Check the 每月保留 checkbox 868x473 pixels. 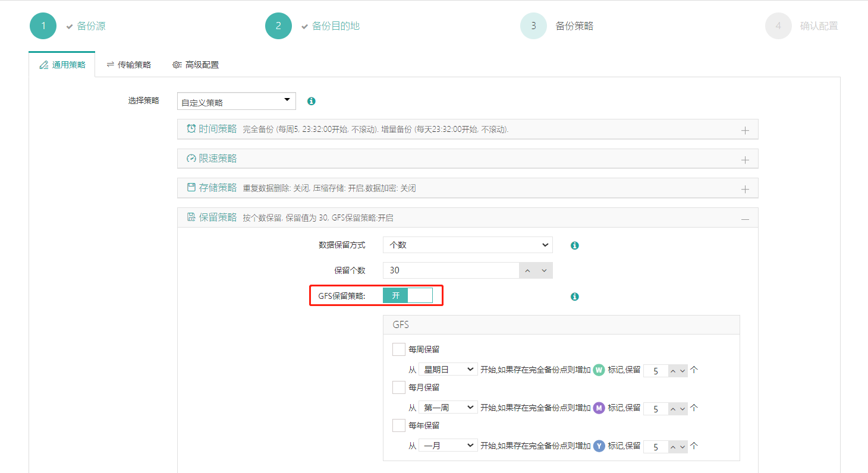click(399, 387)
